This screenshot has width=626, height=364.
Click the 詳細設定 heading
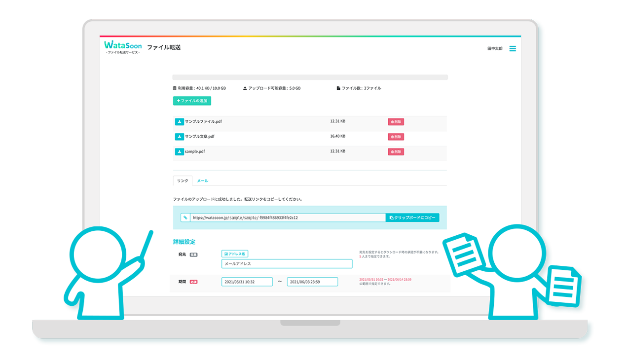pos(184,242)
